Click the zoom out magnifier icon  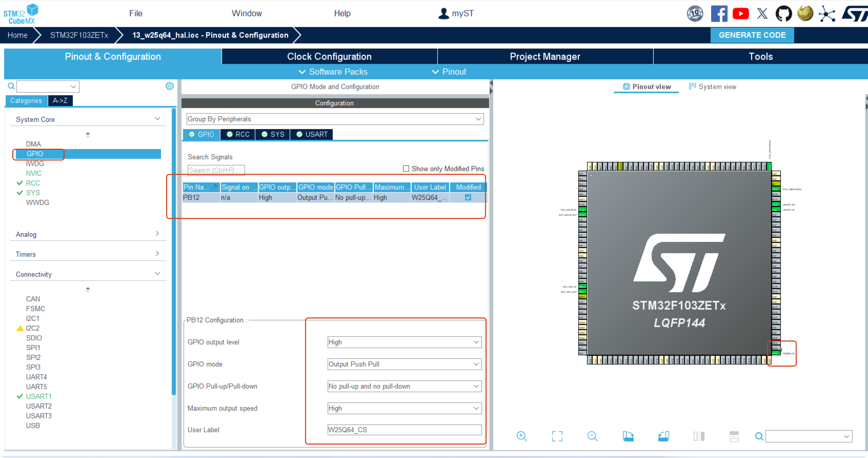tap(592, 436)
